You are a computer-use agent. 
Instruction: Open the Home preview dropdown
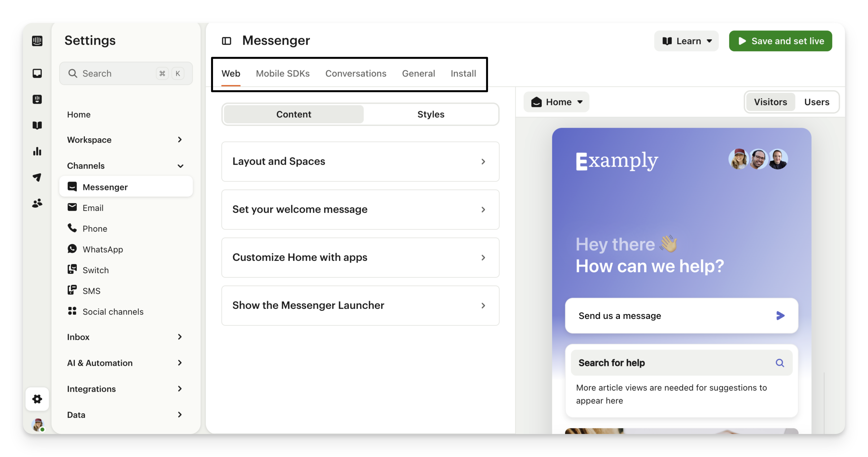(556, 102)
